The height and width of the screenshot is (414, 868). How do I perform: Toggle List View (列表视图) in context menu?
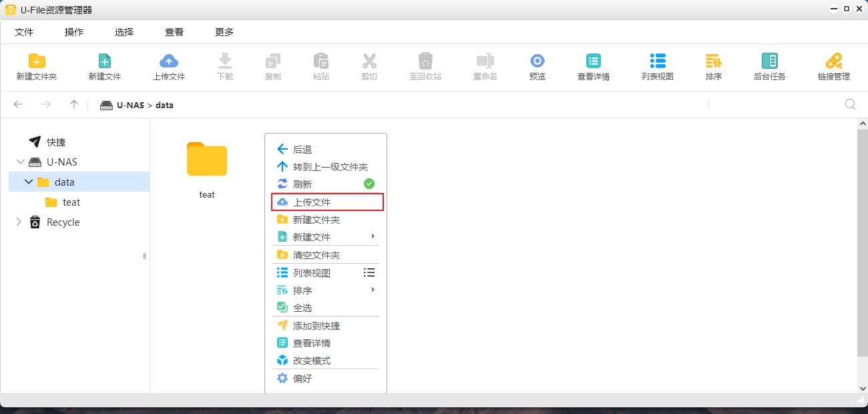(312, 272)
